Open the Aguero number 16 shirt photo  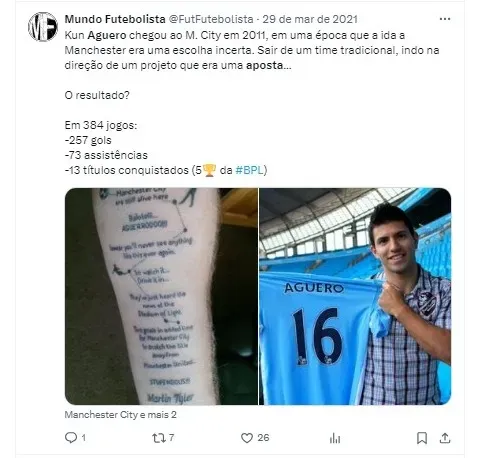[355, 296]
